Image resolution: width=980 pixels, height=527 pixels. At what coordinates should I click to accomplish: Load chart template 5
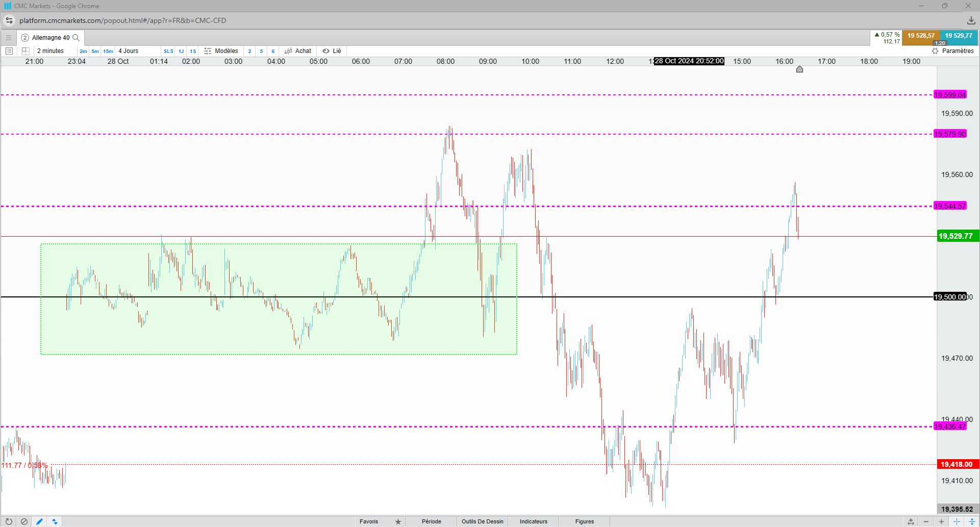(262, 51)
